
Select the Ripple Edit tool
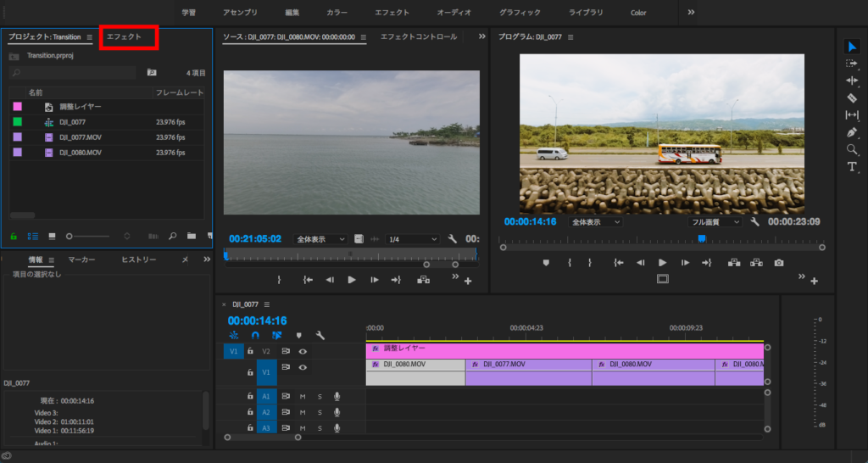[852, 81]
